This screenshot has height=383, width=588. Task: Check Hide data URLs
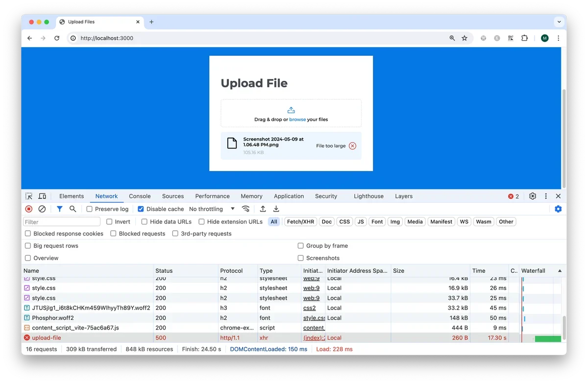(x=144, y=221)
